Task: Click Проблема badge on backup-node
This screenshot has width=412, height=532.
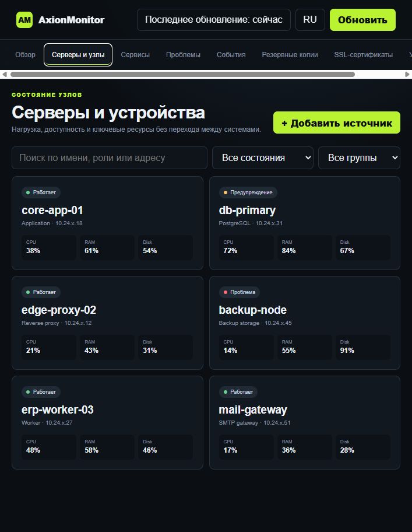Action: 240,292
